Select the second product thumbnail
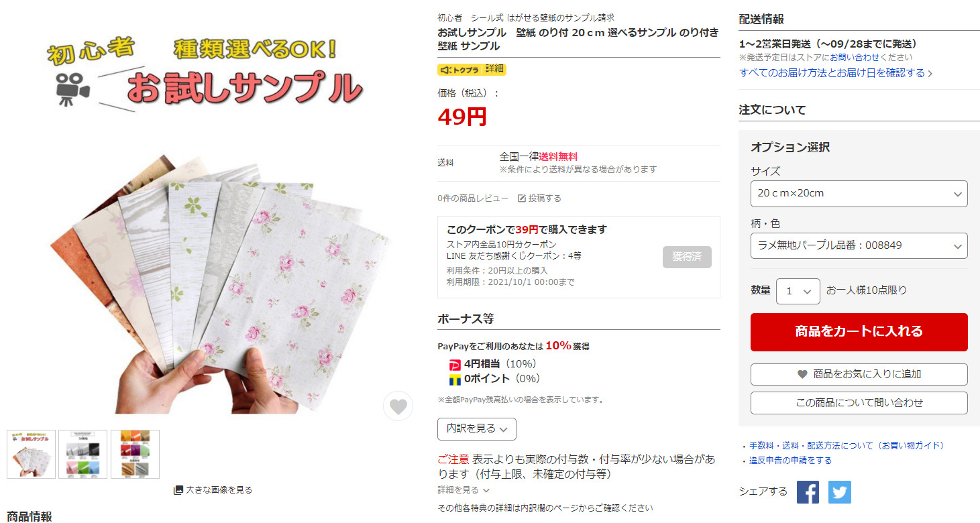980x523 pixels. pyautogui.click(x=83, y=454)
